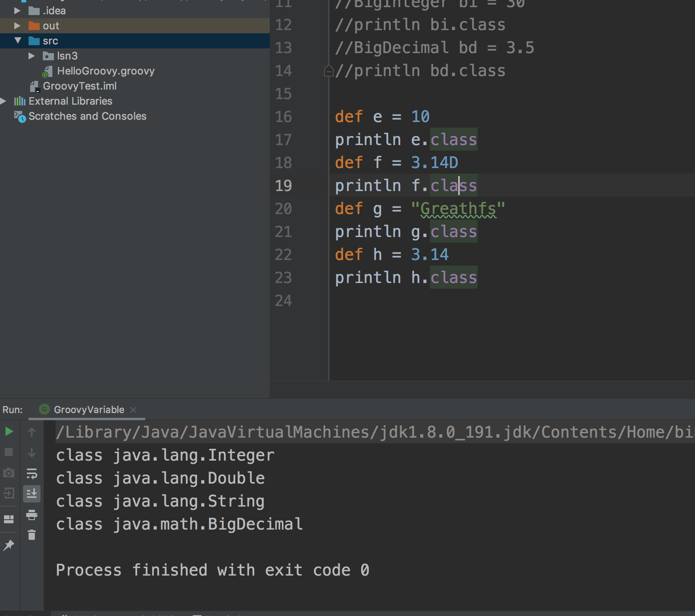Screen dimensions: 695x616
Task: Click 'println f.class' on line 19
Action: point(406,186)
